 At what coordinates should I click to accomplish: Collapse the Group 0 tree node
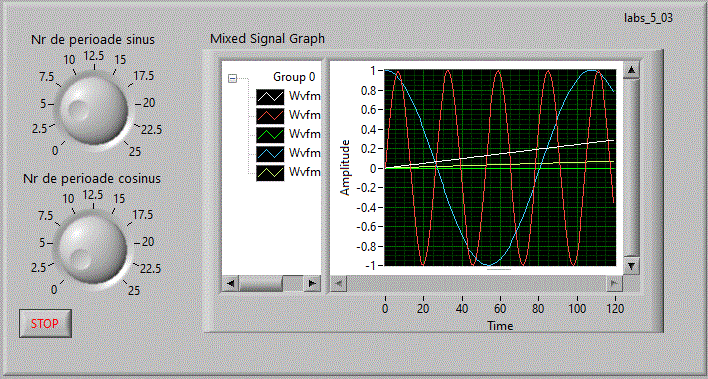coord(233,79)
